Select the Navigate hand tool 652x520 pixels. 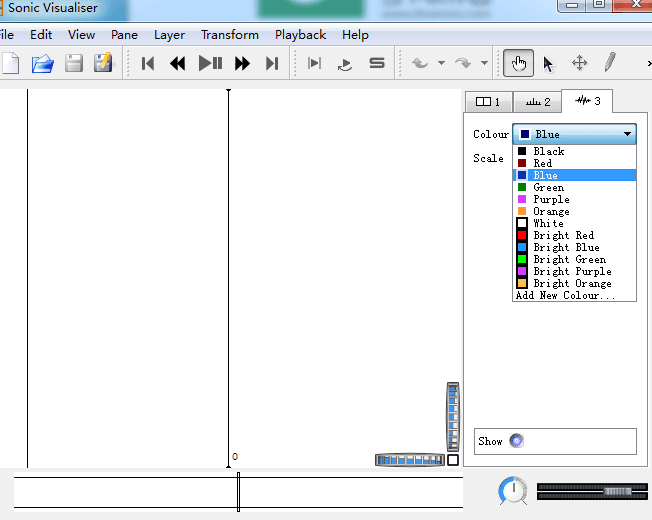pyautogui.click(x=518, y=63)
